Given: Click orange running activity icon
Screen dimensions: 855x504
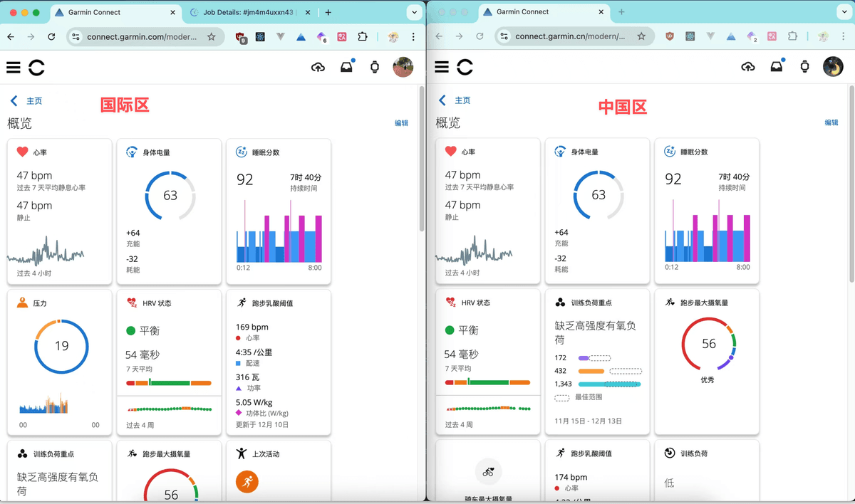Looking at the screenshot, I should coord(247,482).
